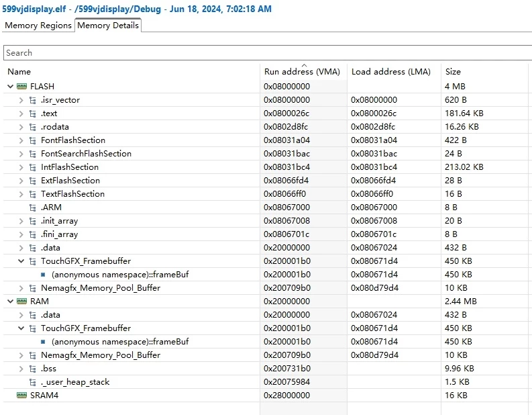The image size is (532, 415).
Task: Expand the .bss section
Action: (x=21, y=369)
